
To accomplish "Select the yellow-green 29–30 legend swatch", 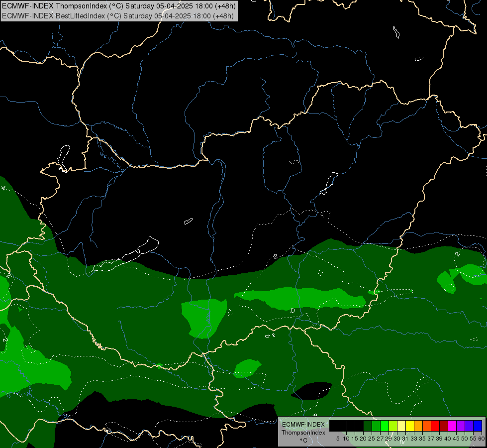I will pyautogui.click(x=393, y=426).
